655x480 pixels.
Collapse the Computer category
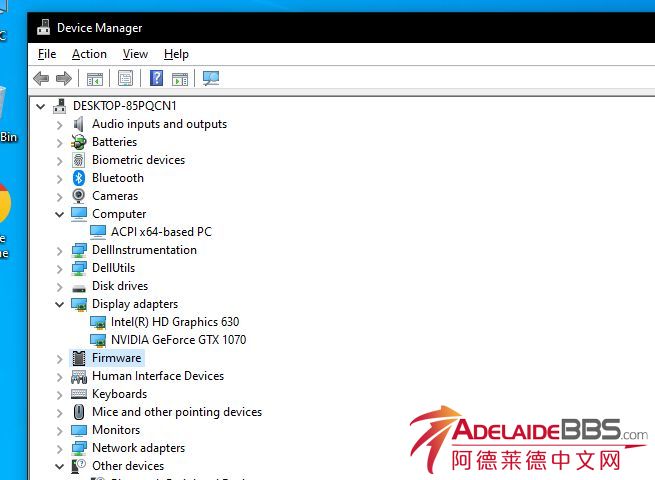tap(60, 214)
